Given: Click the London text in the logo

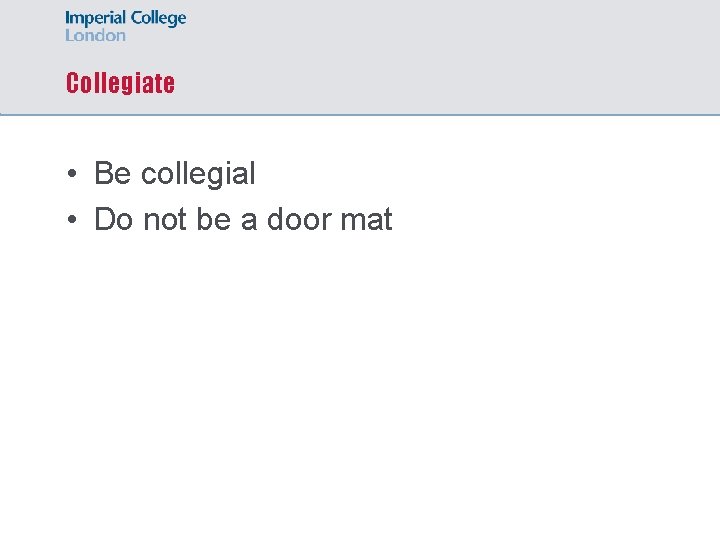Looking at the screenshot, I should (x=96, y=35).
